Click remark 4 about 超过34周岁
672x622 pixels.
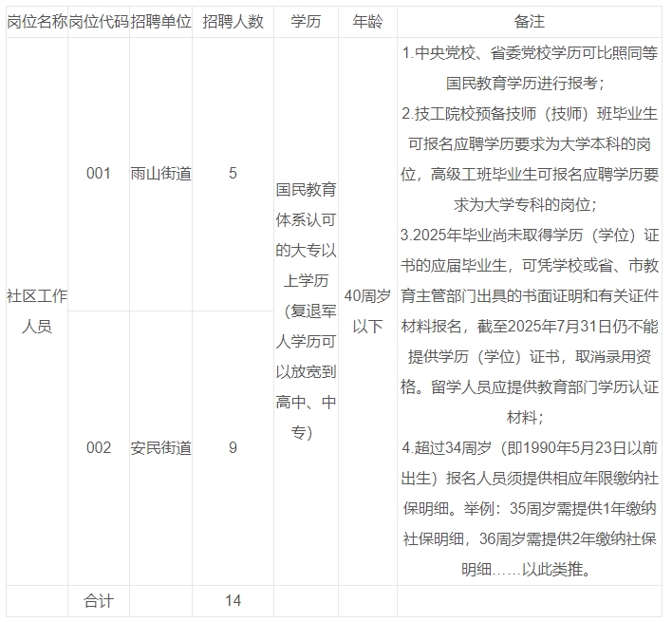[x=530, y=508]
